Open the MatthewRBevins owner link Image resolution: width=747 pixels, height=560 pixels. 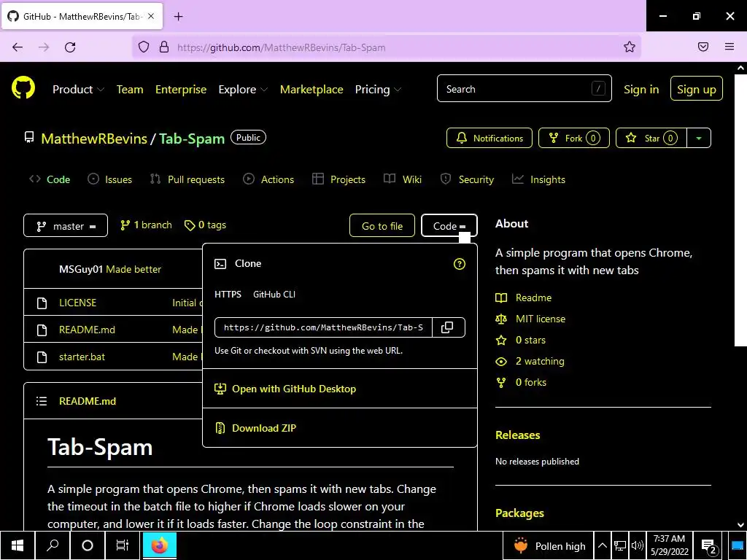click(x=94, y=139)
